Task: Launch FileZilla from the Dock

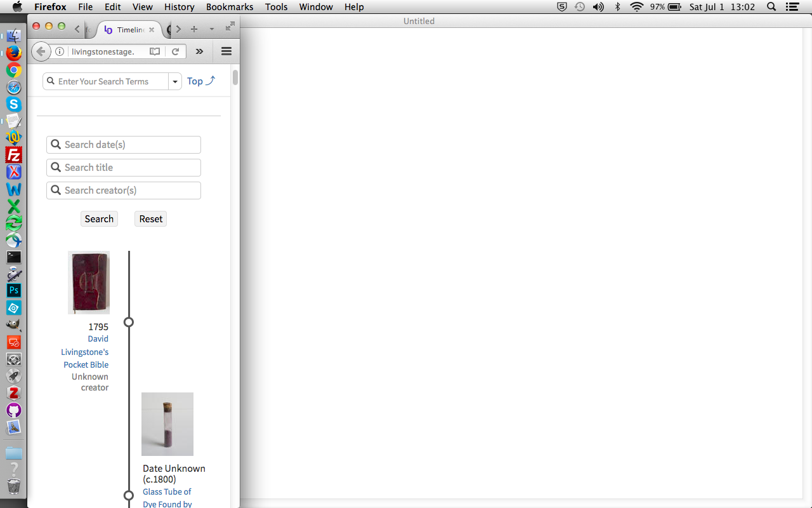Action: point(14,155)
